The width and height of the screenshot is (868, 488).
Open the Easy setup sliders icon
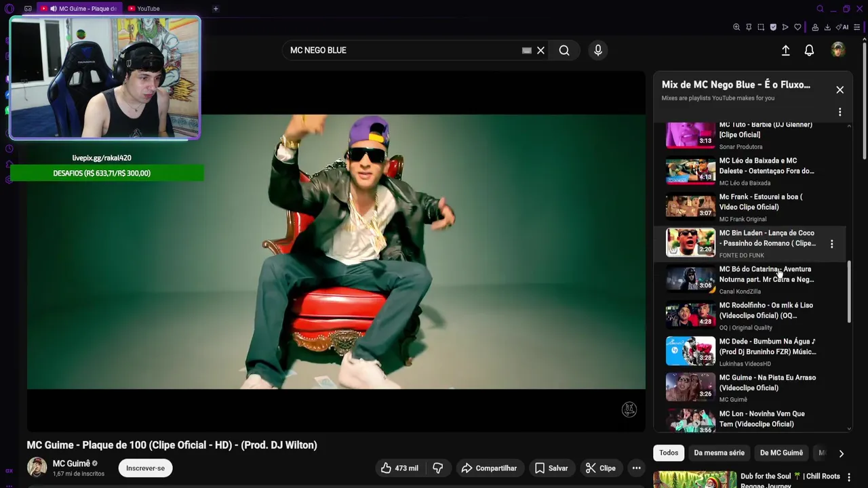[x=859, y=27]
